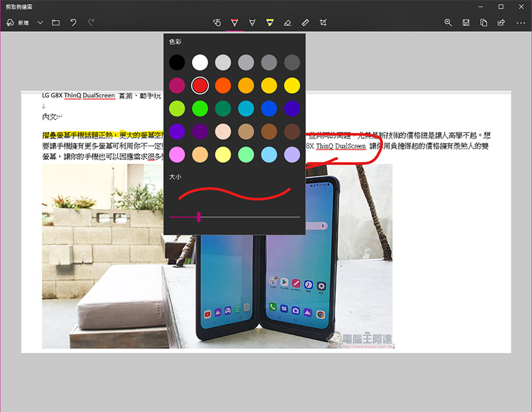This screenshot has width=532, height=412.
Task: Pick the pastel mint green swatch
Action: (x=246, y=155)
